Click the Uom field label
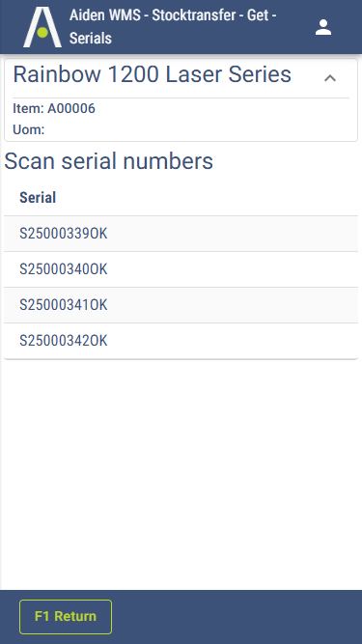This screenshot has height=644, width=362. pos(29,129)
